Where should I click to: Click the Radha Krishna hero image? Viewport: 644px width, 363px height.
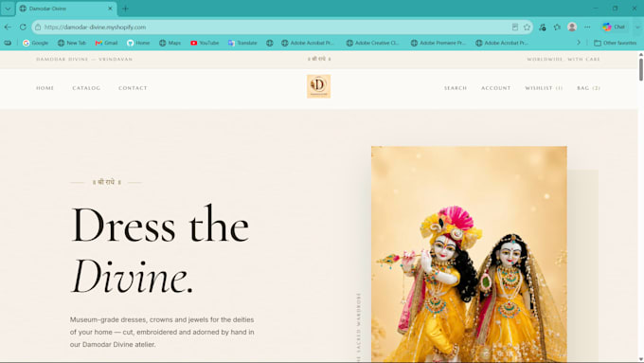(469, 254)
